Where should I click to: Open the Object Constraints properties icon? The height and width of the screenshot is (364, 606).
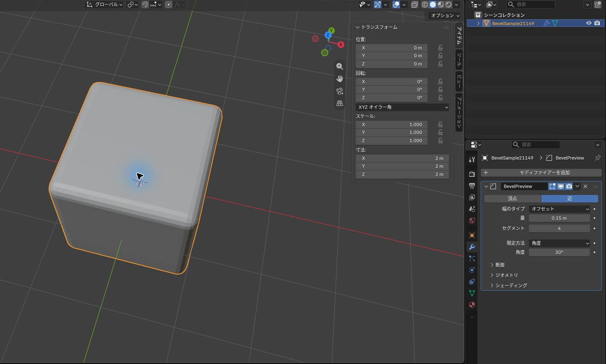[x=472, y=282]
